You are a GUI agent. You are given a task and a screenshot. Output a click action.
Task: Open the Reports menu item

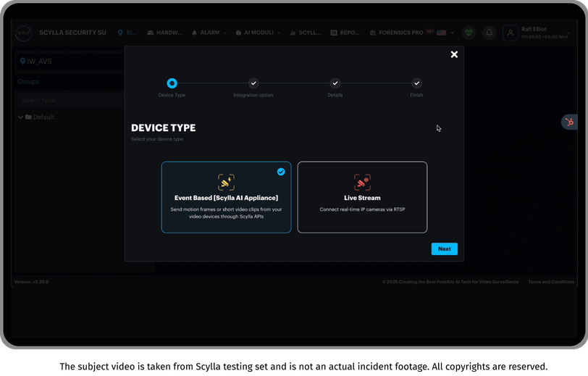(345, 33)
